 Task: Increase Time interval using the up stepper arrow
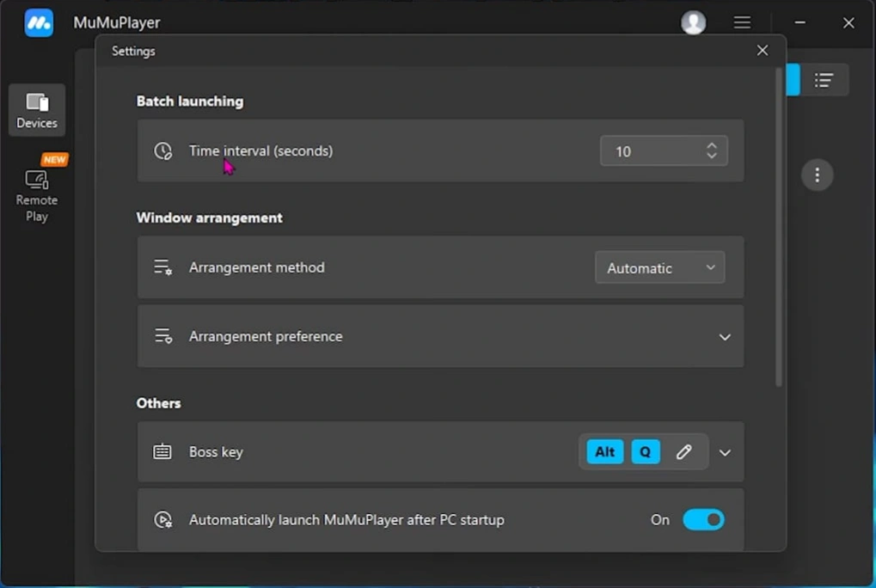pos(712,145)
